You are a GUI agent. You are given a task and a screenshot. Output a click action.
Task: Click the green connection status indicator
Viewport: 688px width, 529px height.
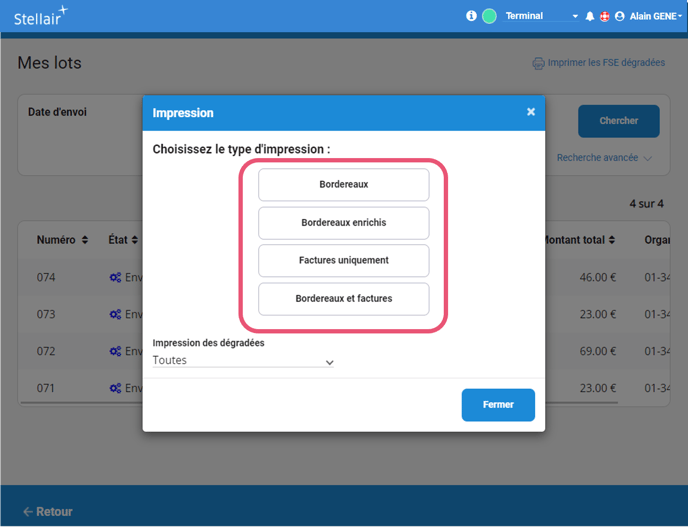click(x=489, y=16)
